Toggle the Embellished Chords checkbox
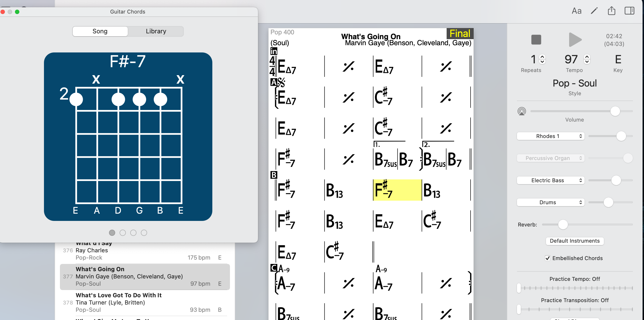The height and width of the screenshot is (320, 644). (x=547, y=258)
